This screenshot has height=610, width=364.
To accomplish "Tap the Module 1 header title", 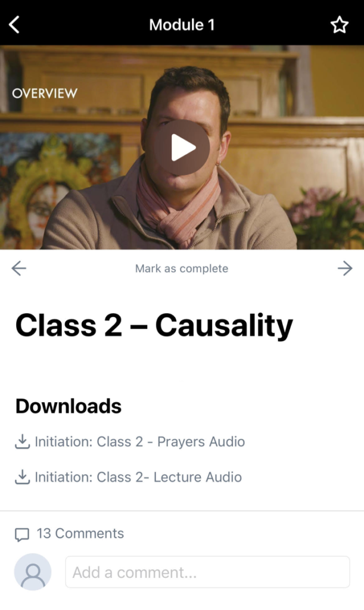I will (182, 25).
